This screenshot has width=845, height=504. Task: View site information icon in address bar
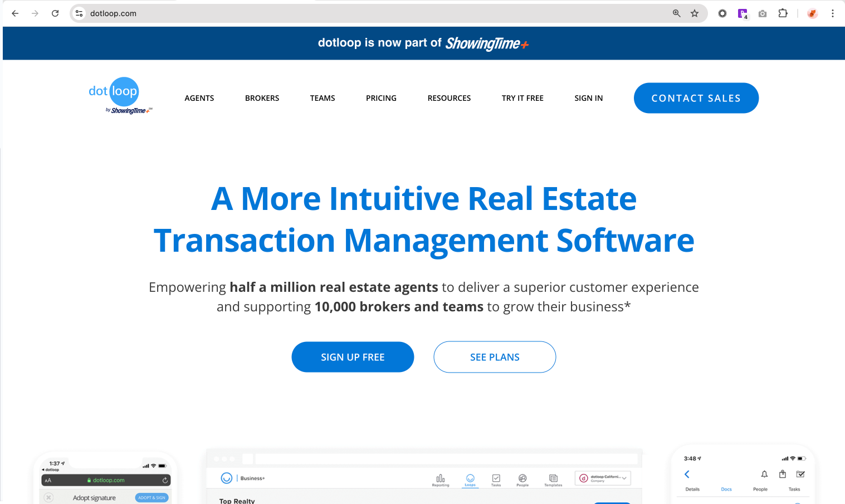[x=79, y=13]
